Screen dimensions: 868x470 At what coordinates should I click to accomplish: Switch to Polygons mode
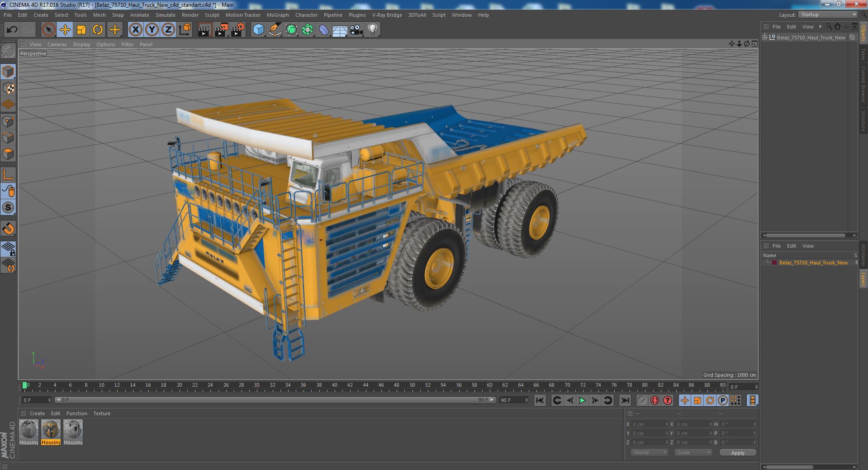[x=8, y=154]
